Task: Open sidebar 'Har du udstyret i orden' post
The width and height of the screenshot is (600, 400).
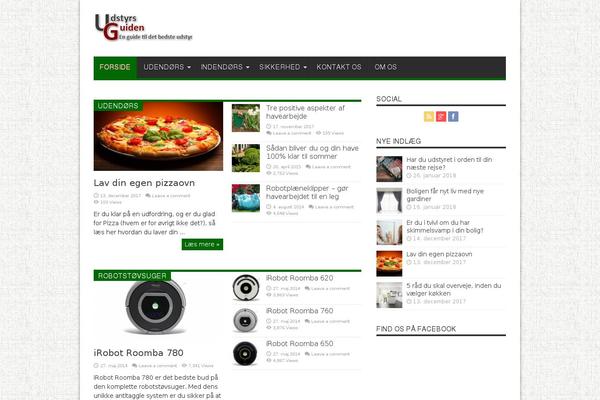Action: pos(449,163)
